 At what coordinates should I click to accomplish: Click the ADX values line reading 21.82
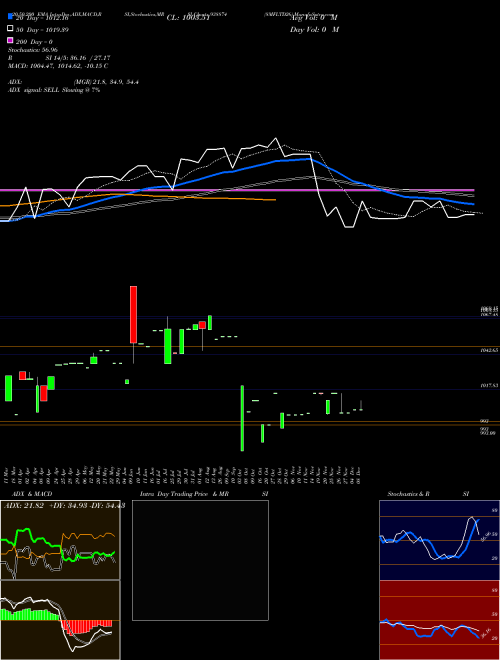64,505
